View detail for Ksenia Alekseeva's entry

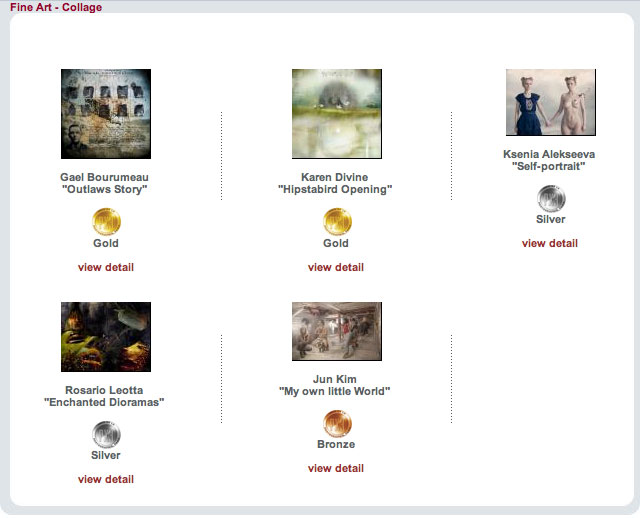(x=550, y=243)
